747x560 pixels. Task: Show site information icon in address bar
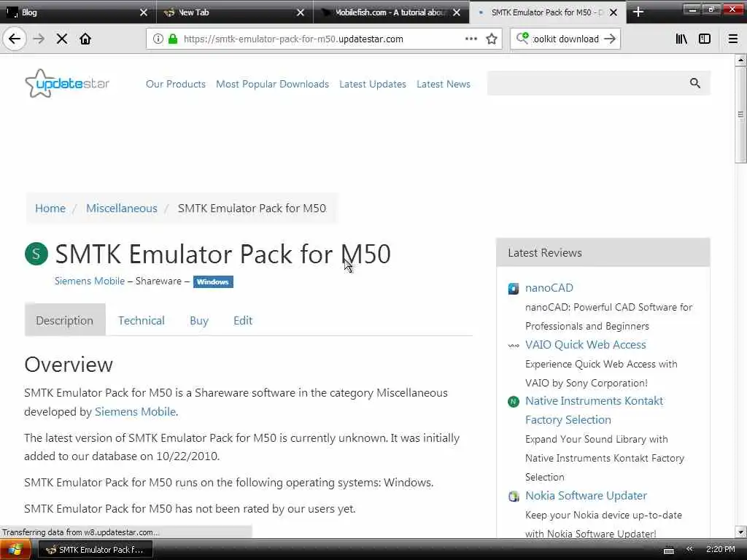click(158, 39)
